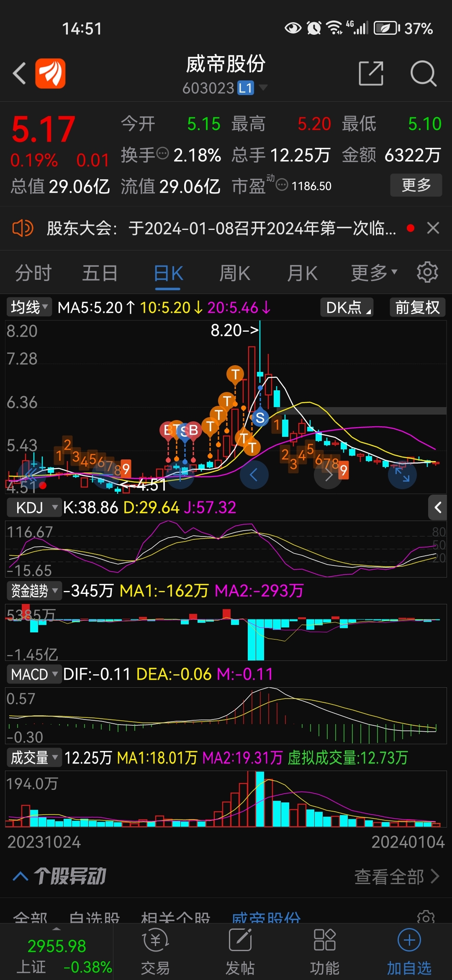
Task: Tap the start date 20231024
Action: coord(44,842)
